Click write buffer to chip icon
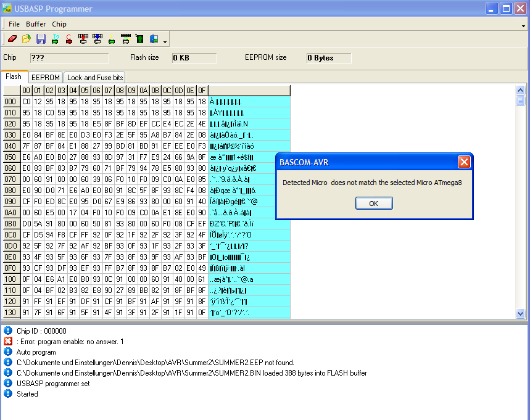 tap(83, 39)
